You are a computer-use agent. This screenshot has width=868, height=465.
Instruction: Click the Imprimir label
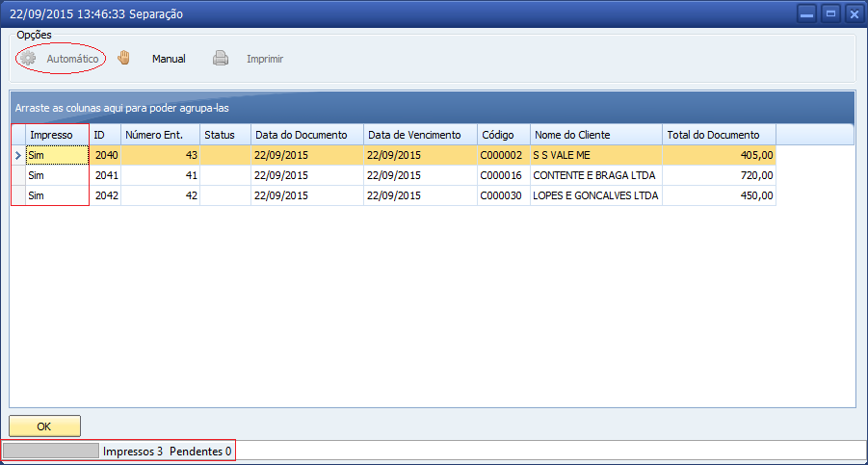[x=265, y=59]
